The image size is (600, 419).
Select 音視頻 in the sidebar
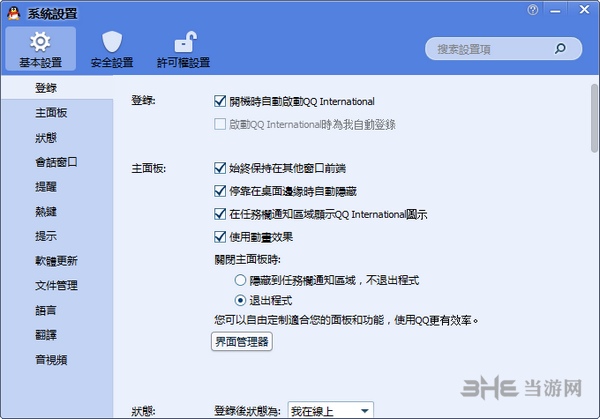click(x=57, y=360)
